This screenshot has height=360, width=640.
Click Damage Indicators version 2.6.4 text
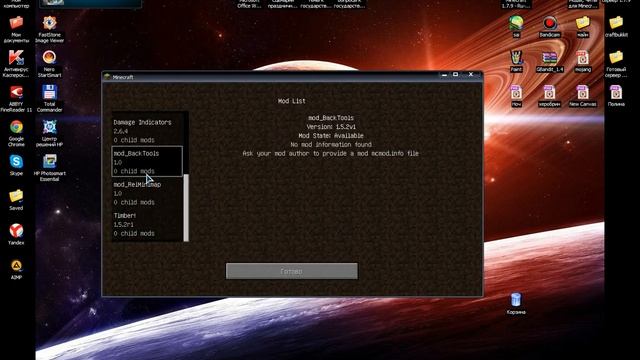pyautogui.click(x=121, y=131)
